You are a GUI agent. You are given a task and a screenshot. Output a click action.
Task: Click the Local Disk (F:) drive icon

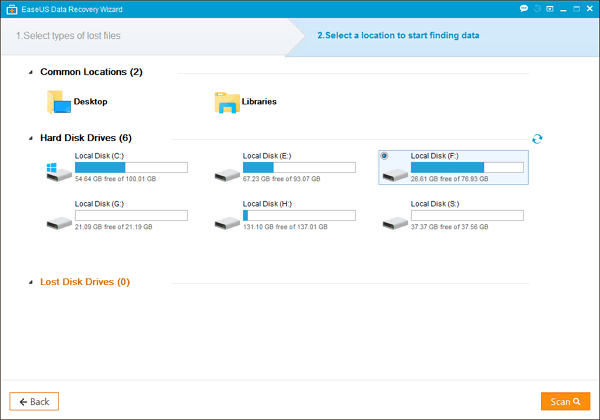click(x=395, y=175)
